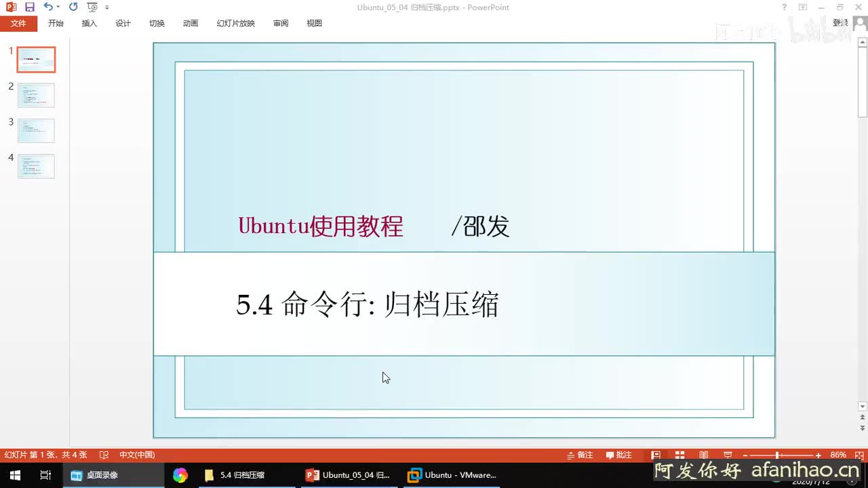This screenshot has width=868, height=488.
Task: Open the 幻灯片放映 slideshow tab
Action: (x=236, y=23)
